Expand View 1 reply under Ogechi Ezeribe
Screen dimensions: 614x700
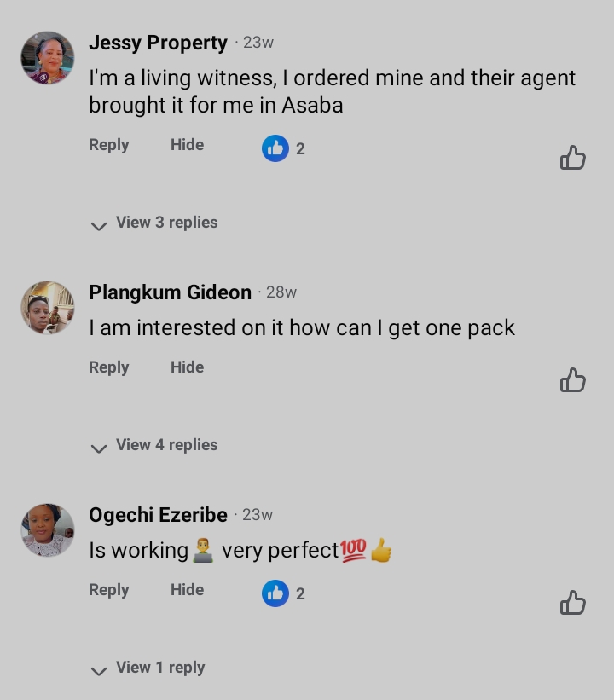pyautogui.click(x=149, y=668)
